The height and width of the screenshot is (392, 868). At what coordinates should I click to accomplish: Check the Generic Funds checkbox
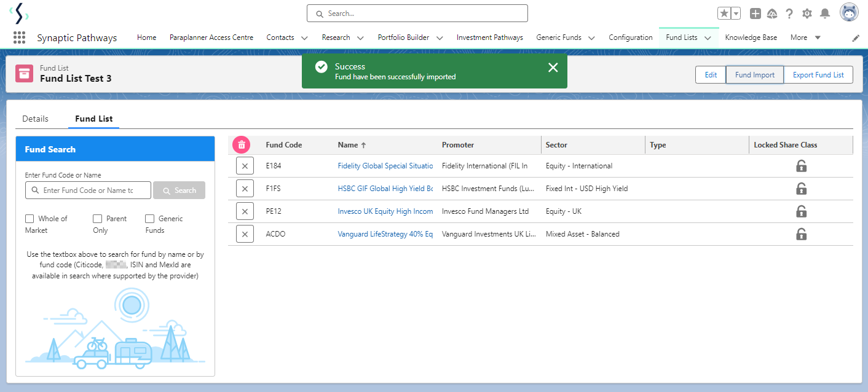tap(149, 219)
